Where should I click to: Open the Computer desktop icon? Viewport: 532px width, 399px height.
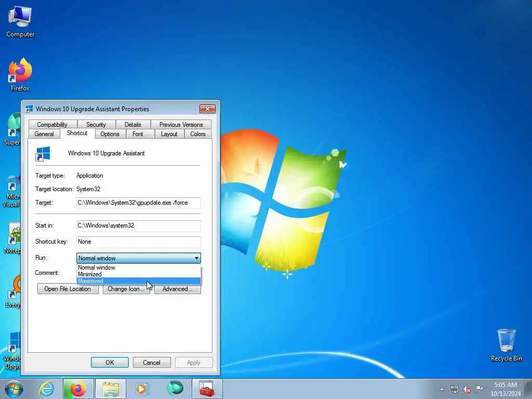[20, 21]
